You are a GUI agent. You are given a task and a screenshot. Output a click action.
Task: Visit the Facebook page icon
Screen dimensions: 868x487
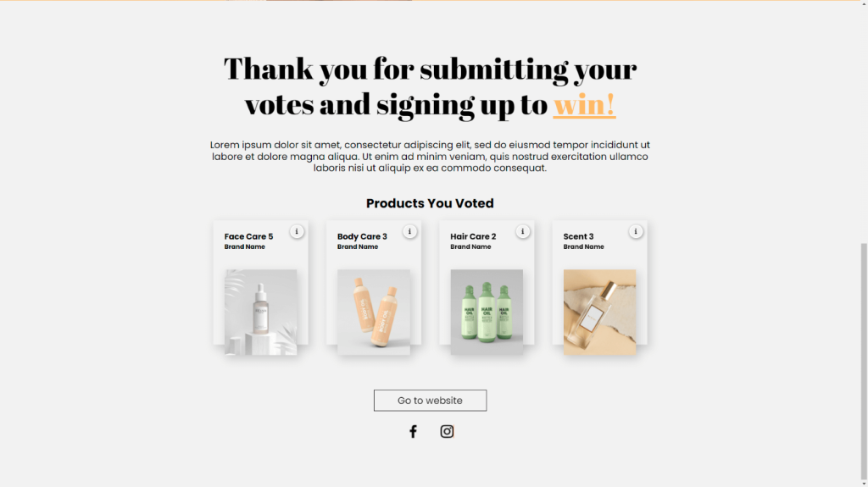(x=413, y=431)
